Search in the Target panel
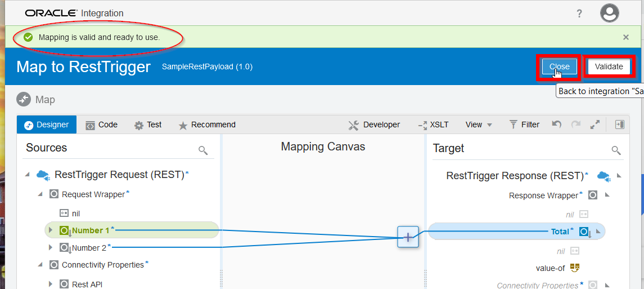This screenshot has height=289, width=644. pos(616,150)
